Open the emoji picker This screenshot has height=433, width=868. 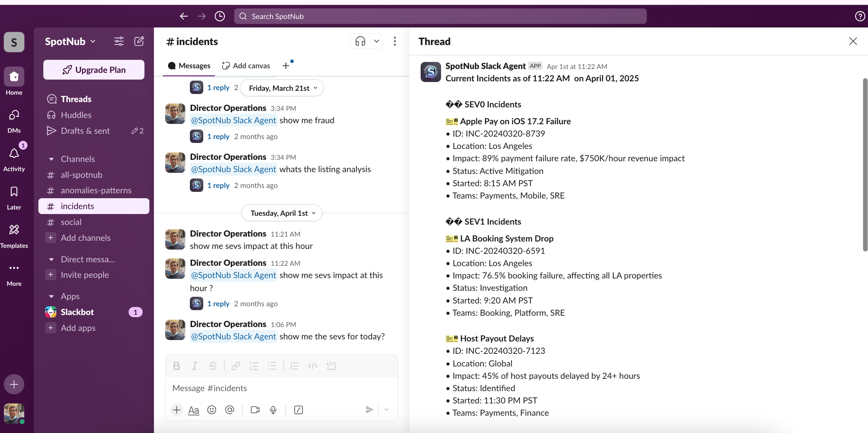point(212,410)
